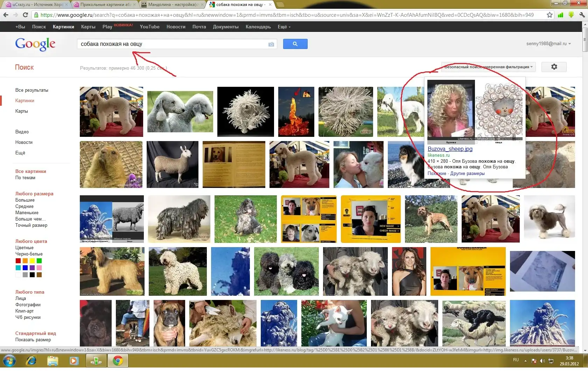588x371 pixels.
Task: Pick the green color filter swatch
Action: click(39, 261)
